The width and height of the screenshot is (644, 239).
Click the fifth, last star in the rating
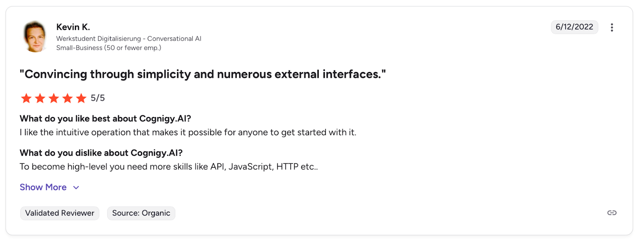[81, 98]
